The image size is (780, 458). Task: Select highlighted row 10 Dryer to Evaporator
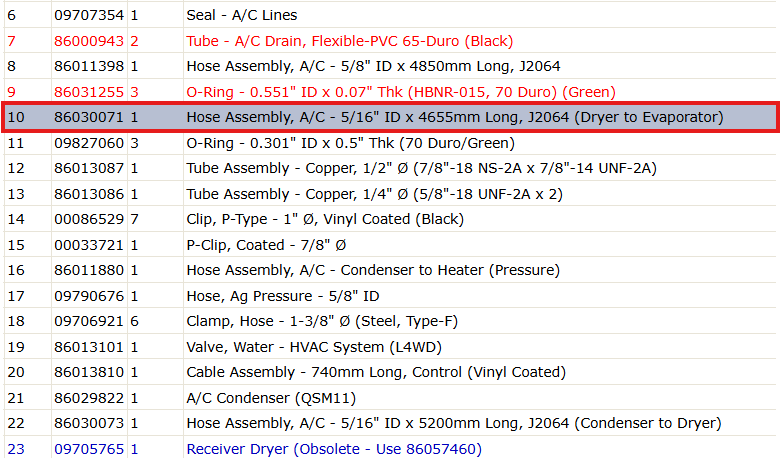click(390, 117)
